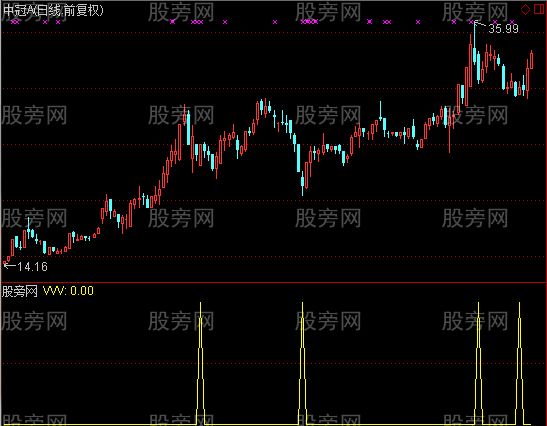Select the chart title 中冠A(日线,前复权)
The height and width of the screenshot is (426, 547).
click(53, 10)
